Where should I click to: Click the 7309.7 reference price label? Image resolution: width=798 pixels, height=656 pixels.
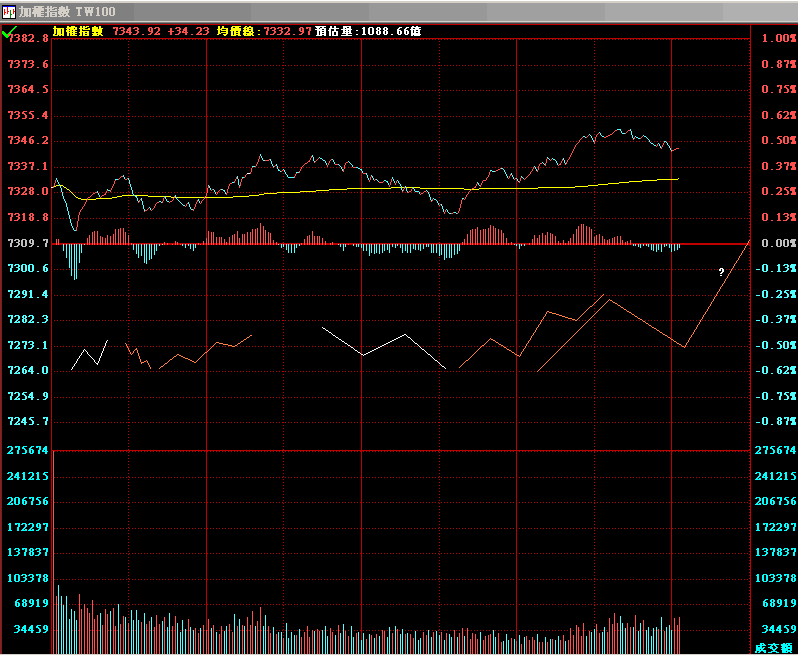[x=27, y=243]
